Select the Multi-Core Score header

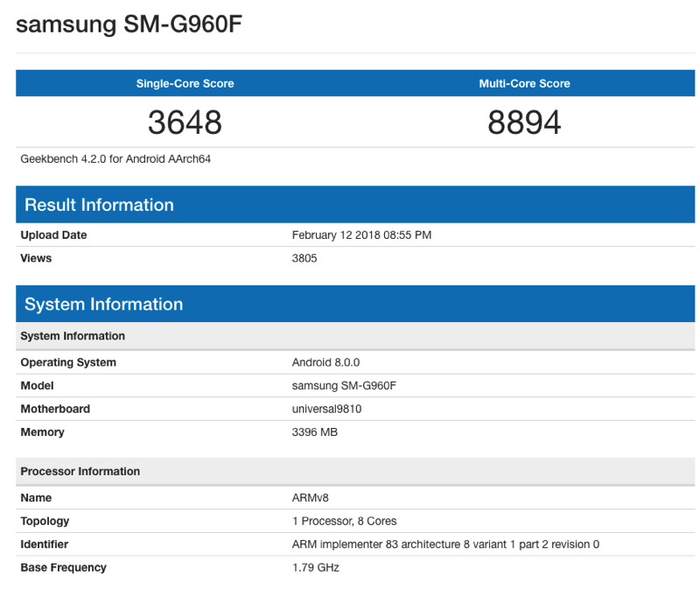click(524, 83)
